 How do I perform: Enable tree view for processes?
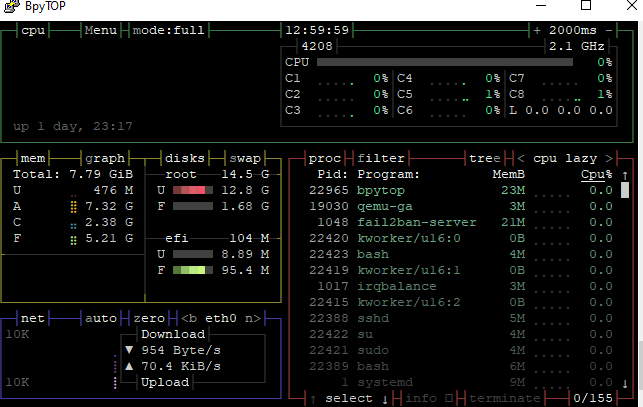click(485, 158)
